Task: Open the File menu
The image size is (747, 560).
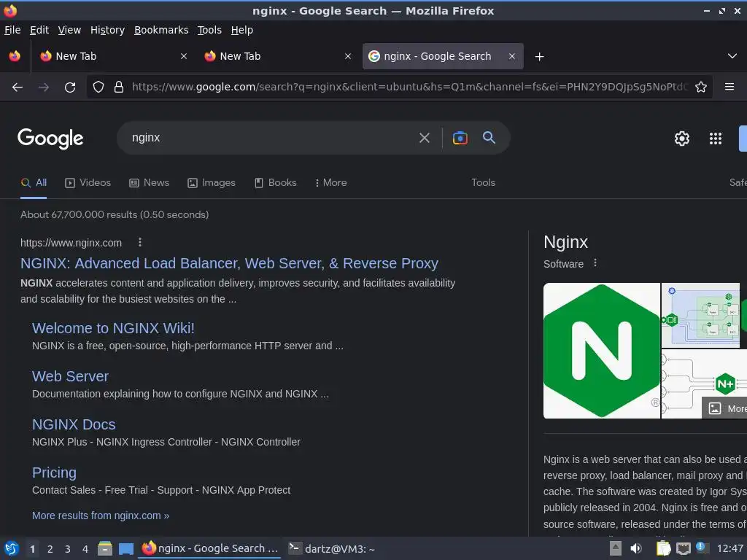Action: tap(12, 30)
